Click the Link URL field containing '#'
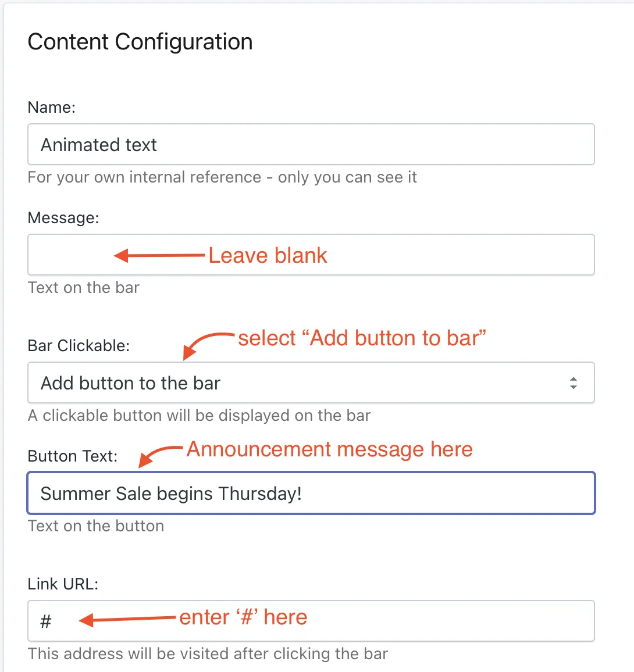This screenshot has width=634, height=672. click(311, 621)
